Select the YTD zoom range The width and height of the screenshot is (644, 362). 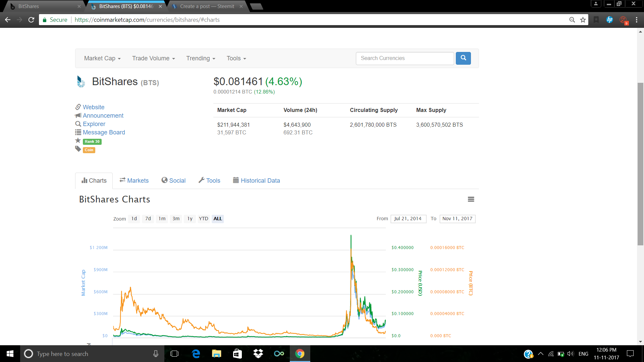203,219
